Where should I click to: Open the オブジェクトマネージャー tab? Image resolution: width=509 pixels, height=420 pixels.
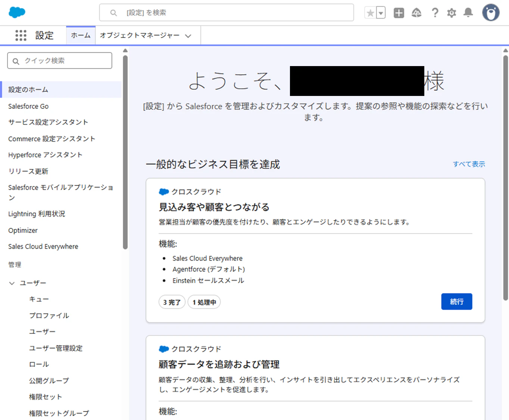(x=140, y=35)
